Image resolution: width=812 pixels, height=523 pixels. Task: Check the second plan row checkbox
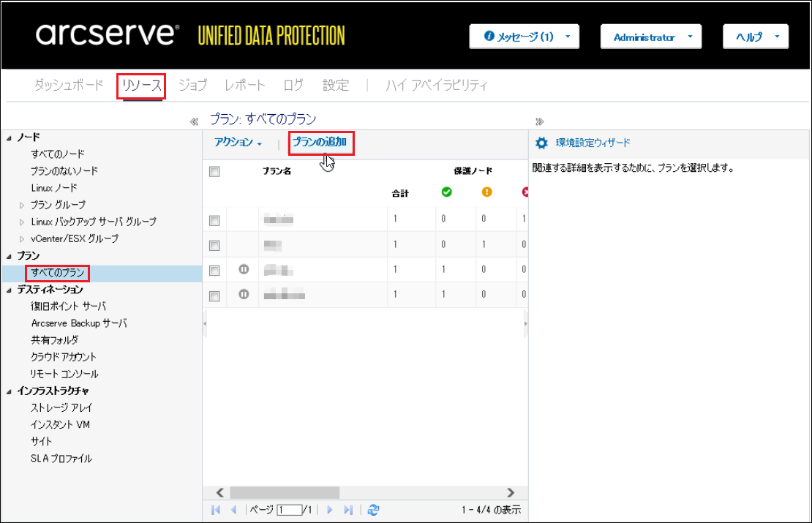click(214, 246)
